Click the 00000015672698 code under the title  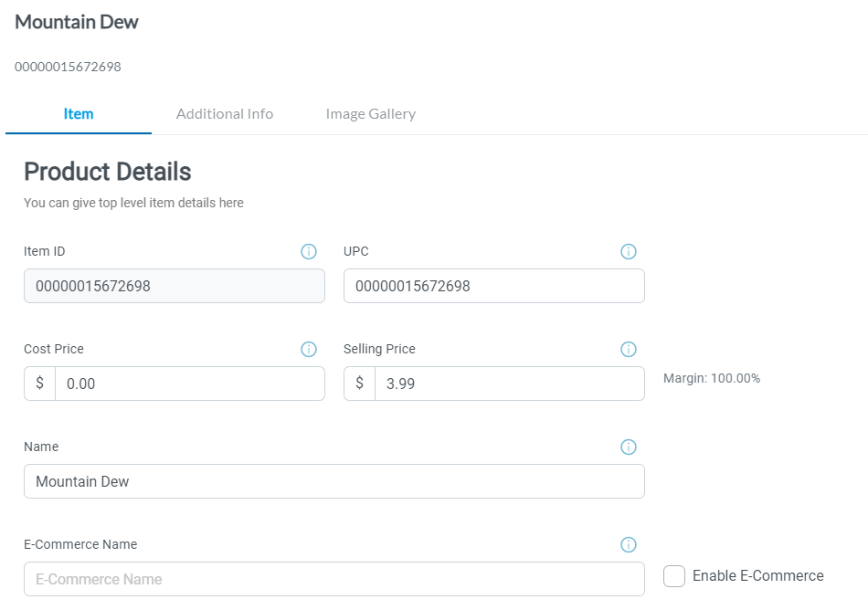tap(68, 67)
